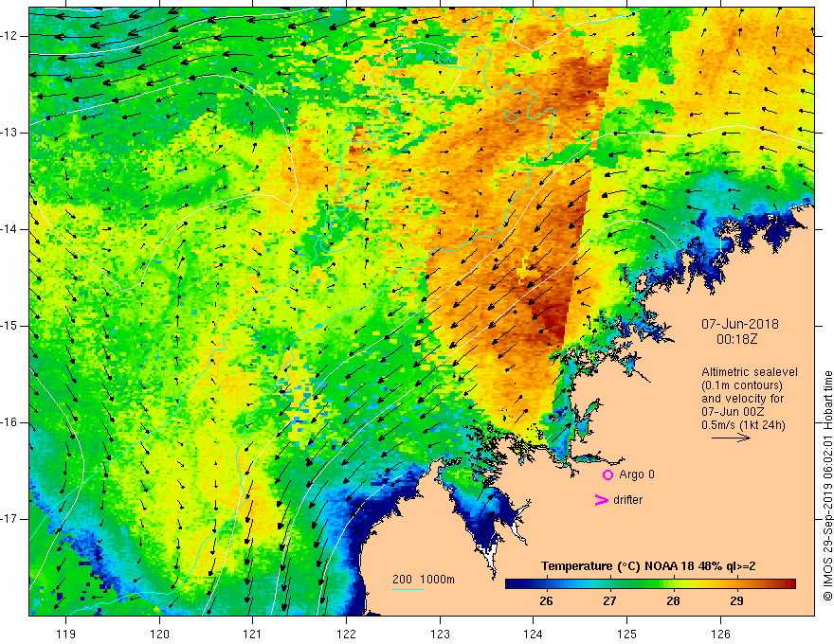Click the latitude axis label -14
The height and width of the screenshot is (644, 834).
tap(10, 229)
